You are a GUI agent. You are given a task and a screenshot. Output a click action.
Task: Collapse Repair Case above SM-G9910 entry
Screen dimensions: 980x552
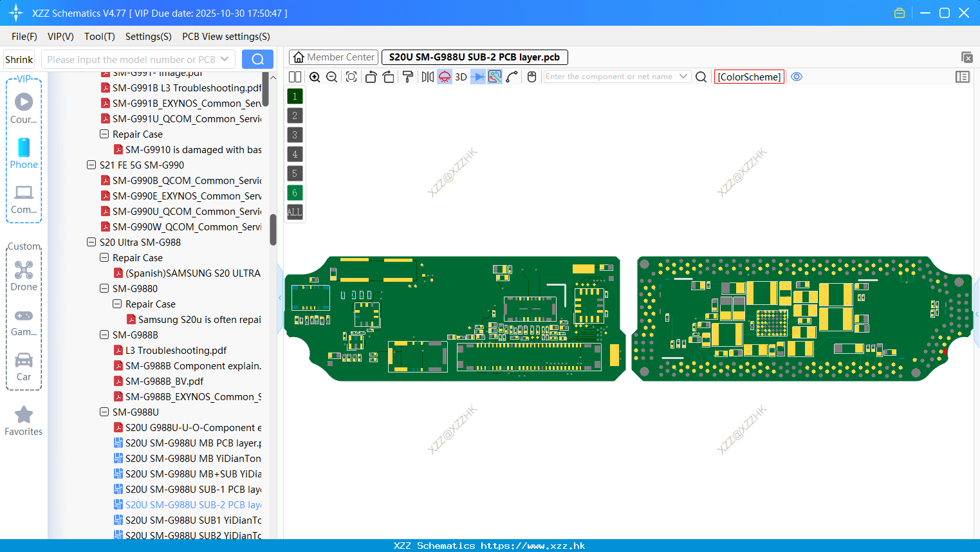[104, 134]
